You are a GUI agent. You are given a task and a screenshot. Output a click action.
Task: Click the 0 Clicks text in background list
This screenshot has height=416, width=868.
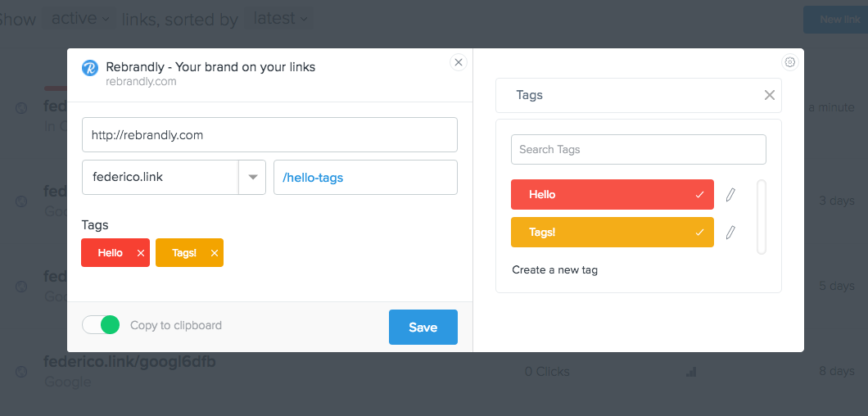tap(547, 372)
